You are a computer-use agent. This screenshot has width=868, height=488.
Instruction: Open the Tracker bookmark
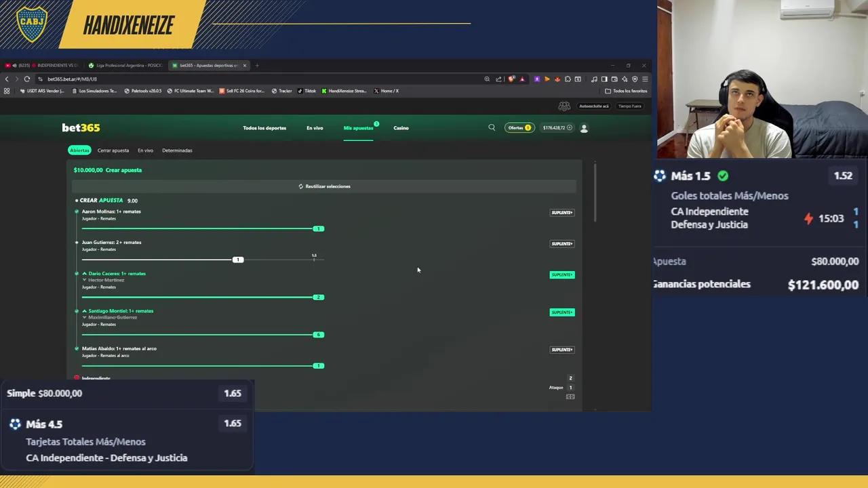[282, 91]
